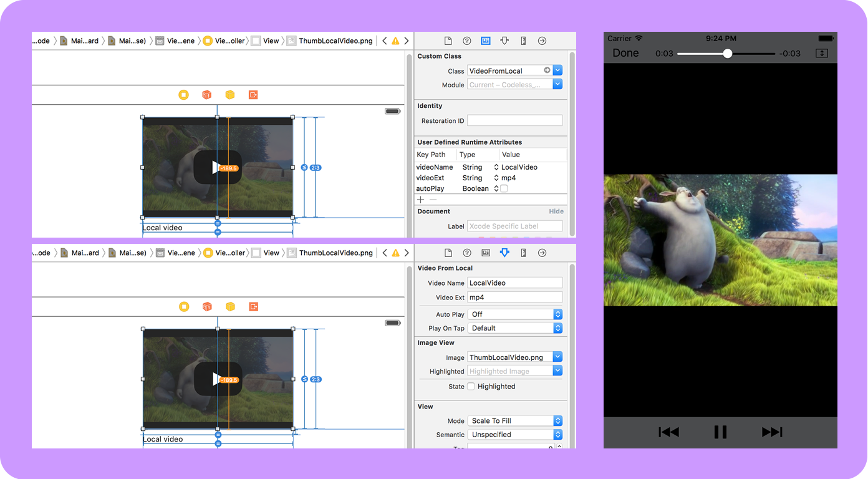Click the warning triangle in Video From Local window jump bar
This screenshot has width=868, height=479.
tap(395, 253)
